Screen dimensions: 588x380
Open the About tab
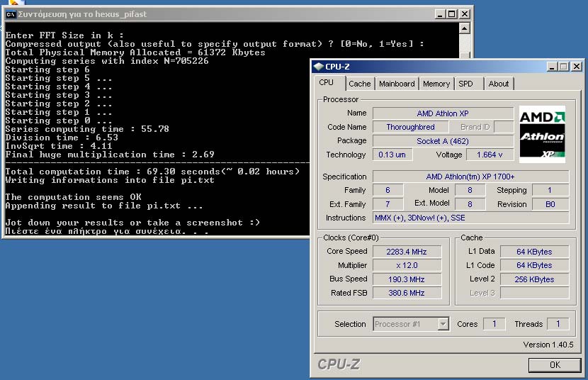tap(498, 84)
